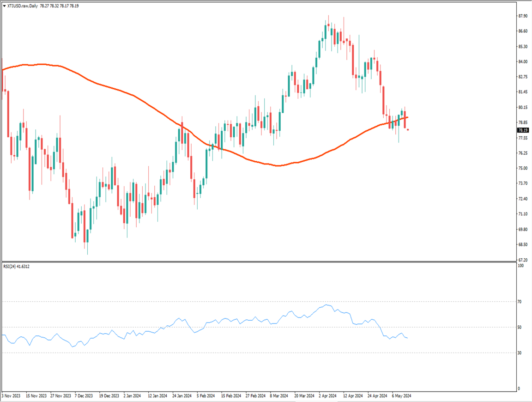Click the 2 Apr 2024 date label
Viewport: 532px width, 402px height.
tap(327, 396)
